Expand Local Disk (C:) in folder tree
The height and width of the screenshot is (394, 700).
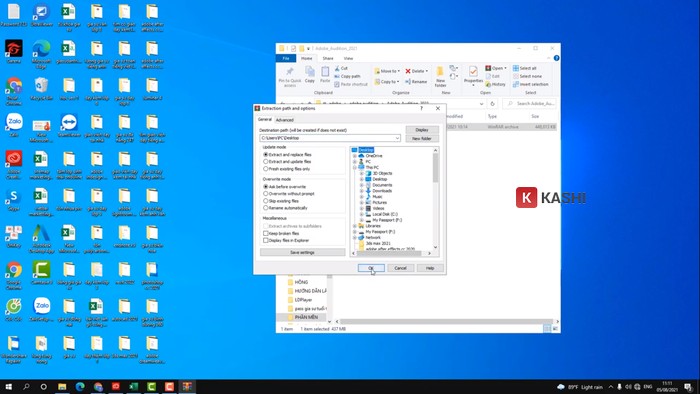[362, 215]
